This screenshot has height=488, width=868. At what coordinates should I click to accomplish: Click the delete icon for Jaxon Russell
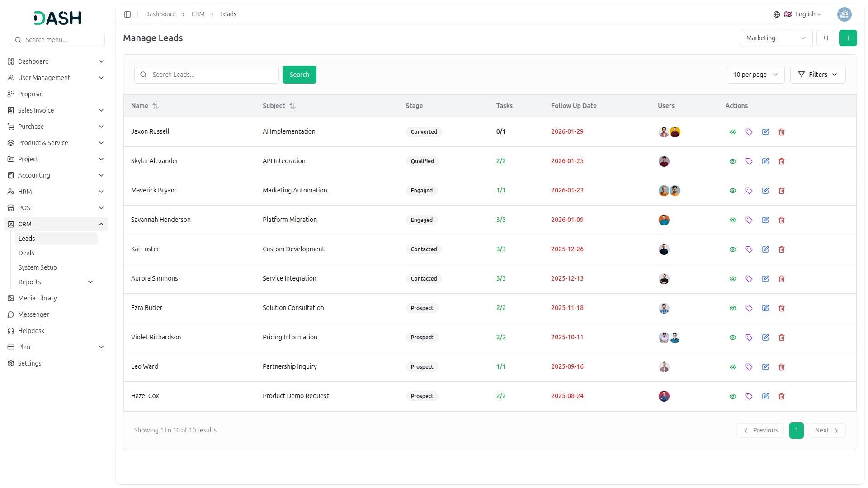(x=782, y=132)
